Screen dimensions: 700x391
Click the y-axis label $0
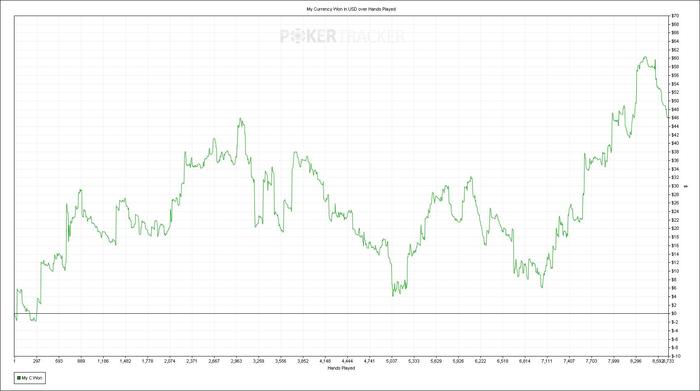(675, 313)
